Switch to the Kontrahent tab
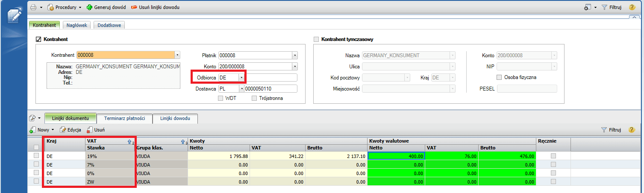This screenshot has height=193, width=644. pyautogui.click(x=44, y=25)
